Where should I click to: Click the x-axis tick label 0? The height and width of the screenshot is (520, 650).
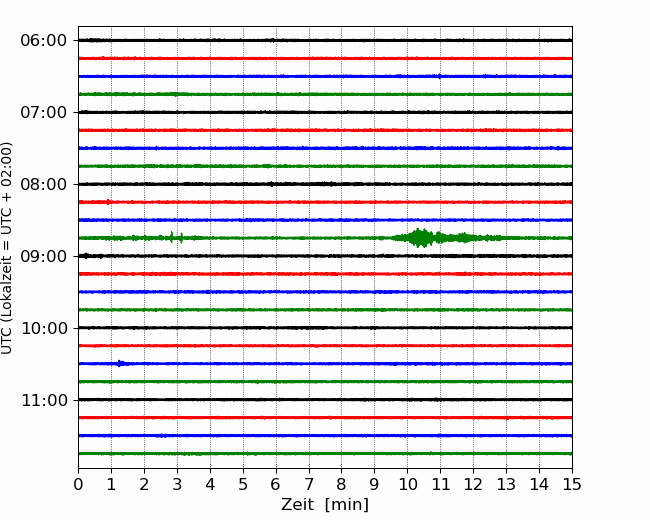pyautogui.click(x=78, y=484)
